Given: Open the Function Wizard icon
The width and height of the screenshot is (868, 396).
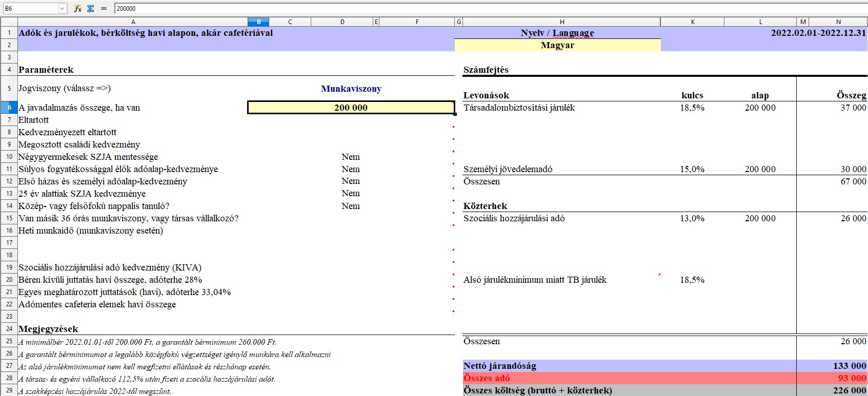Looking at the screenshot, I should tap(77, 9).
